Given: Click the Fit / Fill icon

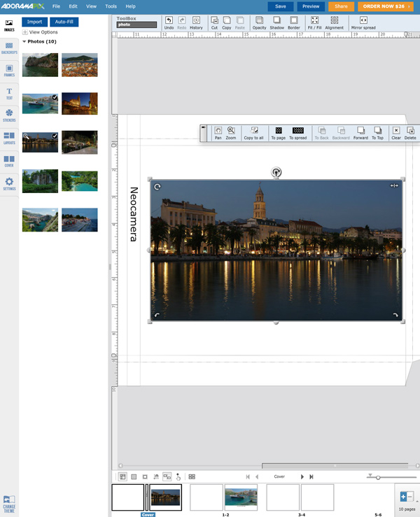Looking at the screenshot, I should (x=314, y=22).
